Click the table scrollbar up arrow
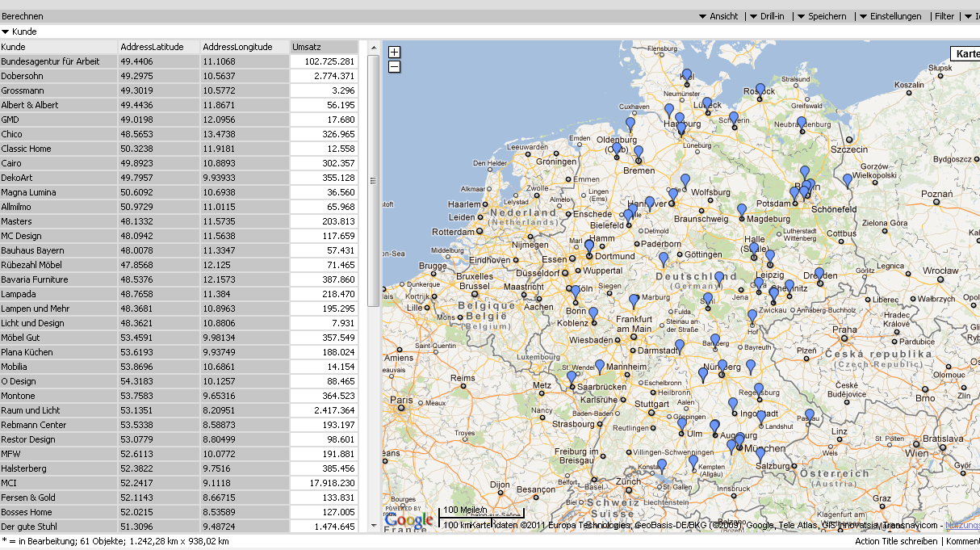The image size is (980, 550). coord(373,48)
